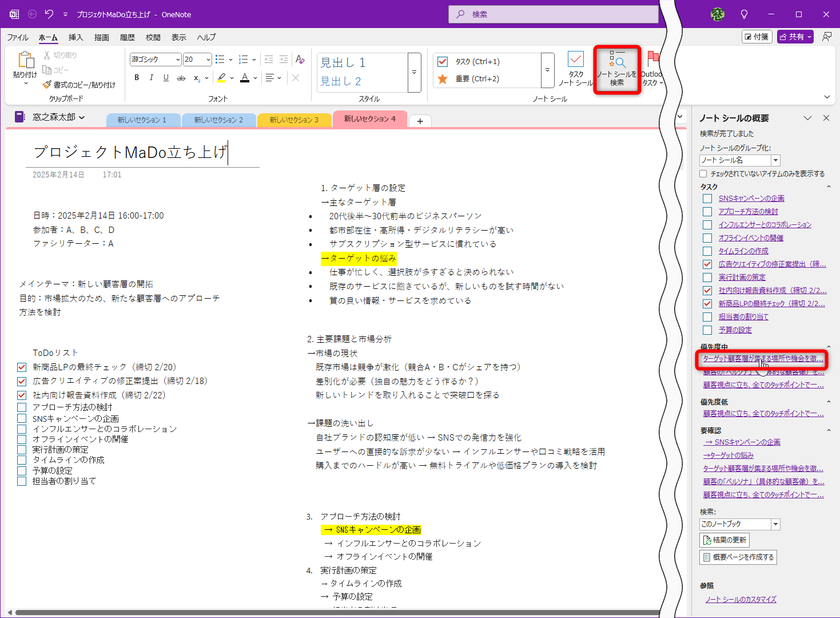Open the font family dropdown
Screen dimensions: 840x618
[x=178, y=59]
